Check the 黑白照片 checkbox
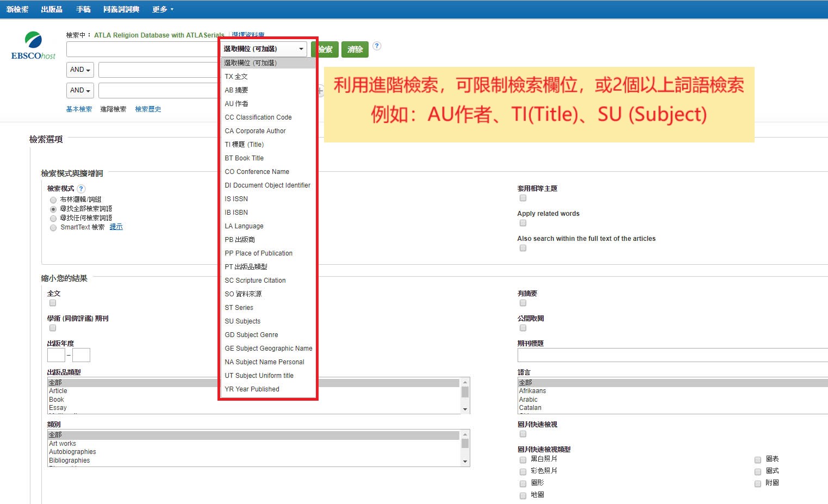The height and width of the screenshot is (504, 828). point(523,460)
